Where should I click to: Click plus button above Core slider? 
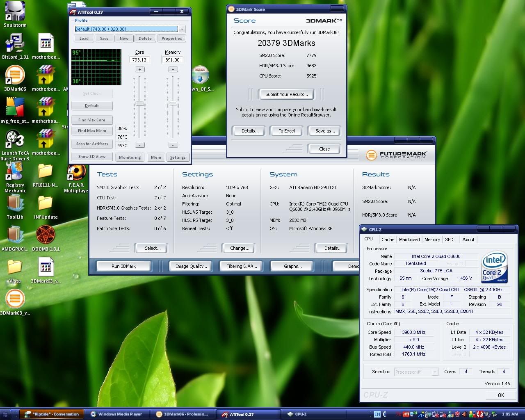coord(139,69)
